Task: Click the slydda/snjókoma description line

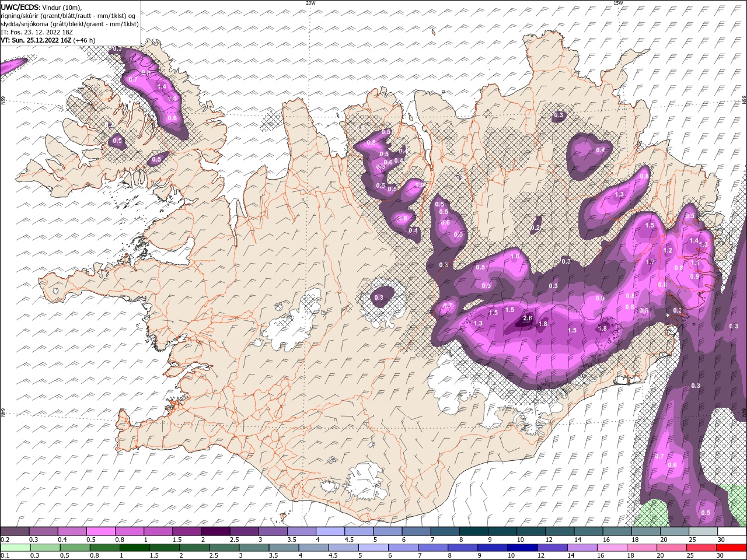Action: click(x=70, y=24)
